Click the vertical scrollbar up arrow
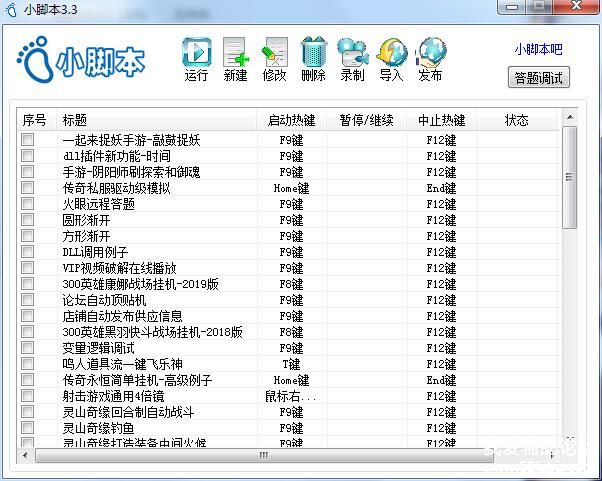The width and height of the screenshot is (602, 481). click(x=570, y=117)
